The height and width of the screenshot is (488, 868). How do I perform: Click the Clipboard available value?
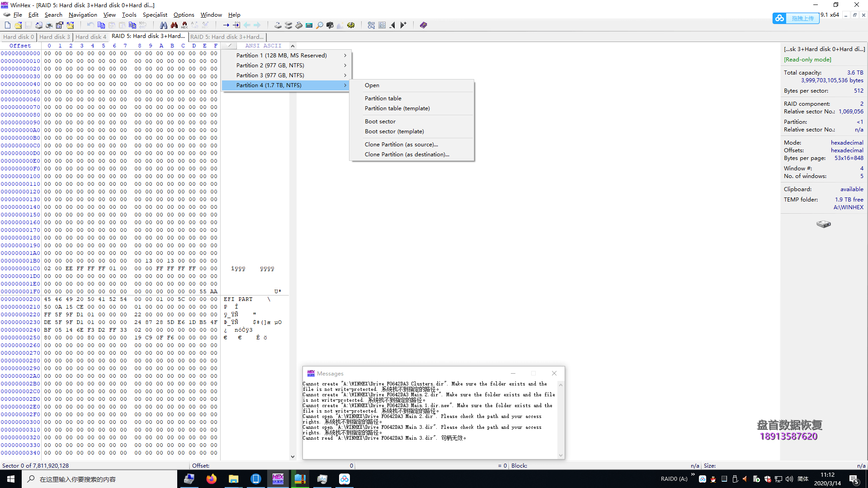[852, 189]
